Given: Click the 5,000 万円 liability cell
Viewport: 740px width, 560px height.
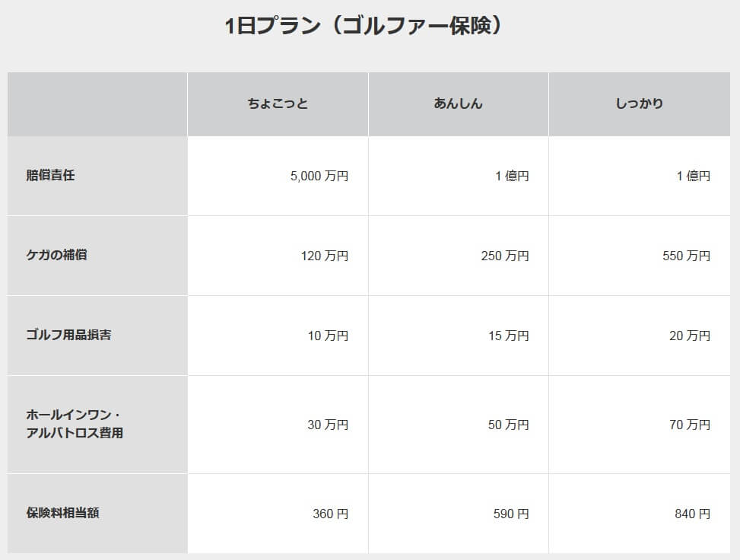Looking at the screenshot, I should [x=319, y=177].
